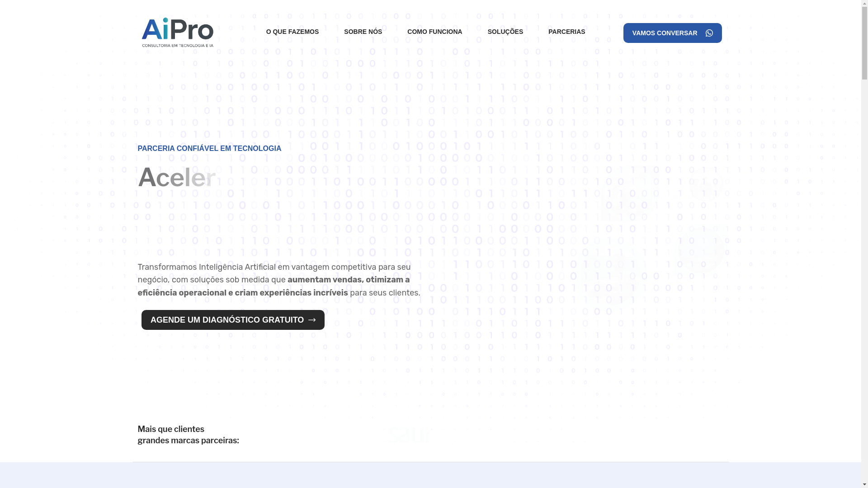868x488 pixels.
Task: Click the PARCERIA CONFIÁVEL EM TECNOLOGIA tagline
Action: pos(209,148)
